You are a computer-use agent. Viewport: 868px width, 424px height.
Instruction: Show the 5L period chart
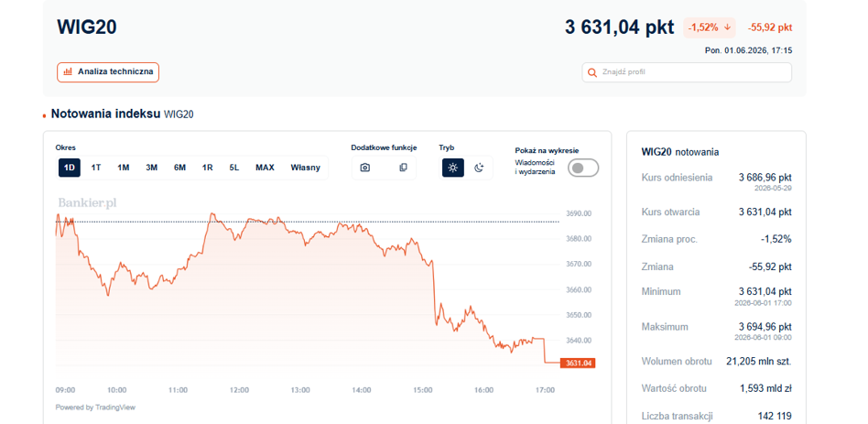pyautogui.click(x=234, y=168)
